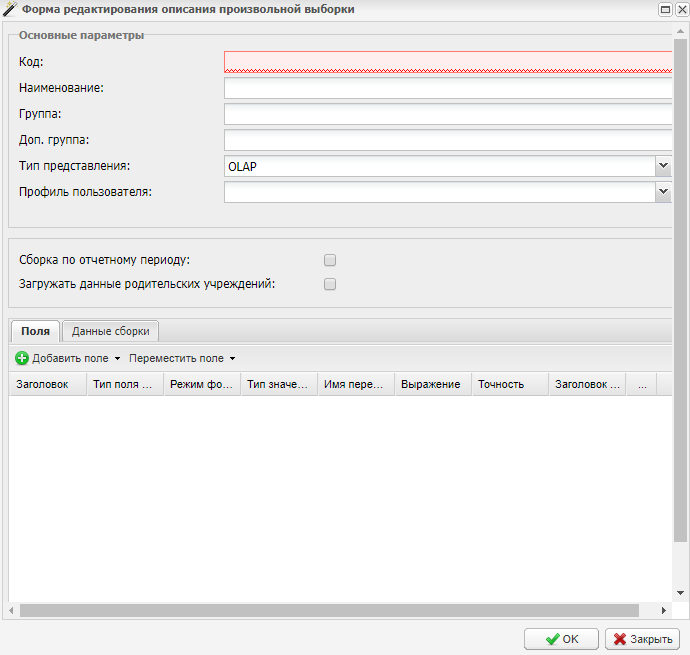The height and width of the screenshot is (655, 690).
Task: Expand 'Тип представления' OLAP dropdown
Action: pos(662,166)
